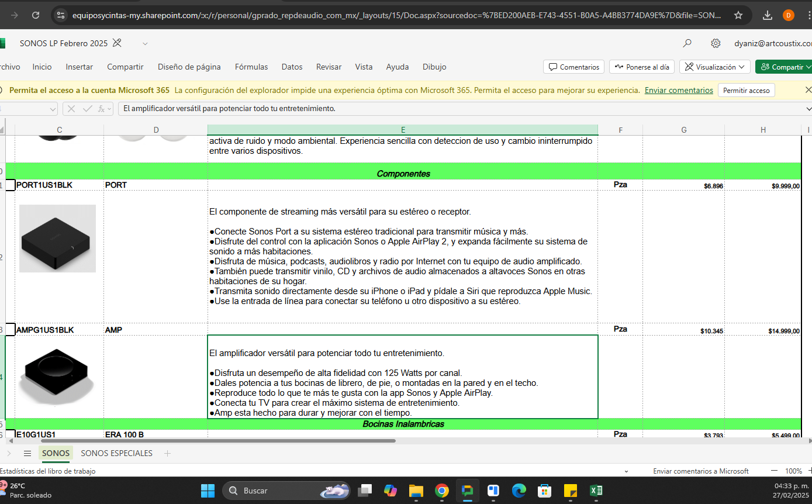
Task: Add a new sheet with the plus icon
Action: pos(168,453)
